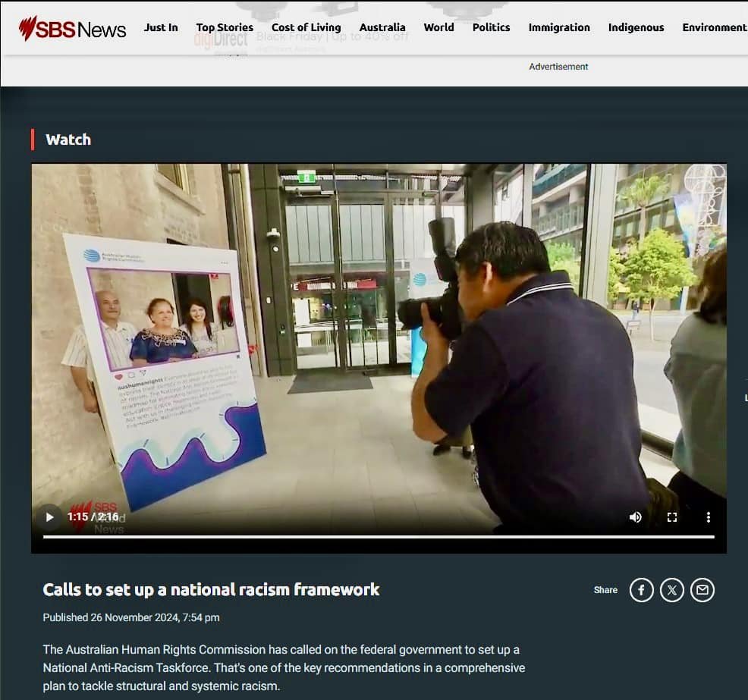This screenshot has height=700, width=748.
Task: Click the 'Share' label
Action: pos(605,590)
